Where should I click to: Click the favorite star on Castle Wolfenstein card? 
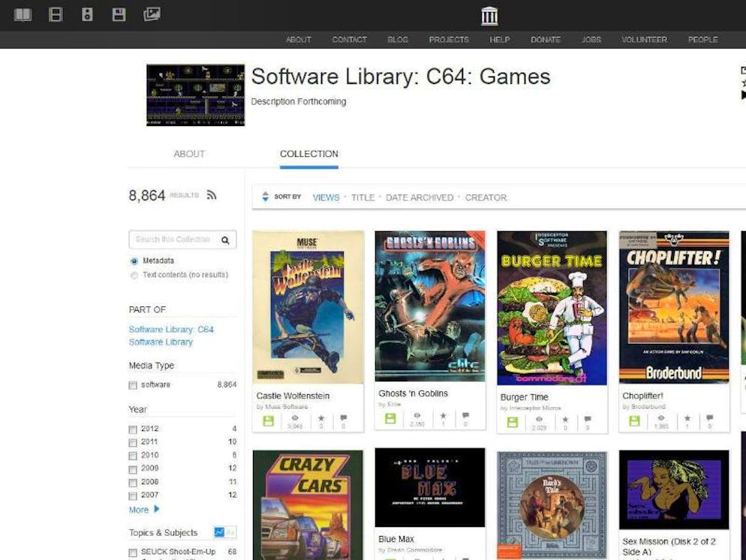pyautogui.click(x=321, y=418)
